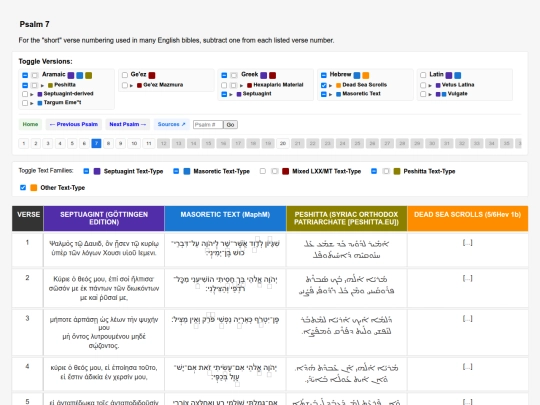Viewport: 540px width, 405px height.
Task: Click the orange swatch beside Other Text-Type
Action: 33,188
